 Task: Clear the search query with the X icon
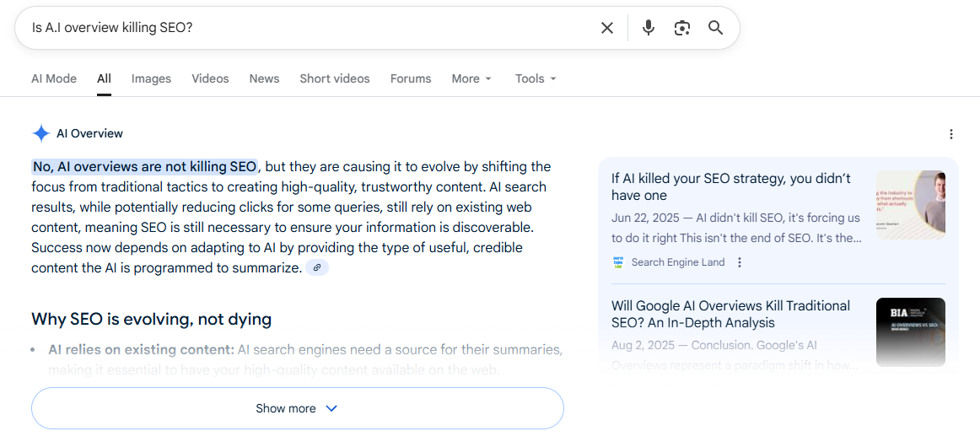tap(607, 28)
